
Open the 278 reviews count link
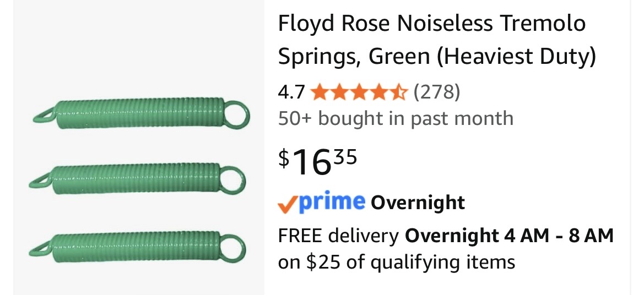(437, 92)
